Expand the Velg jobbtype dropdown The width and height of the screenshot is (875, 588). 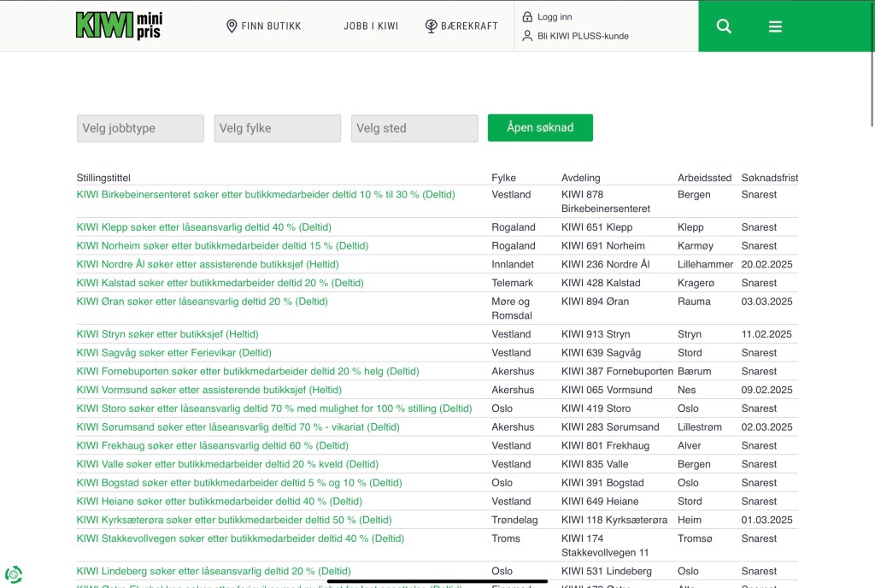coord(140,128)
